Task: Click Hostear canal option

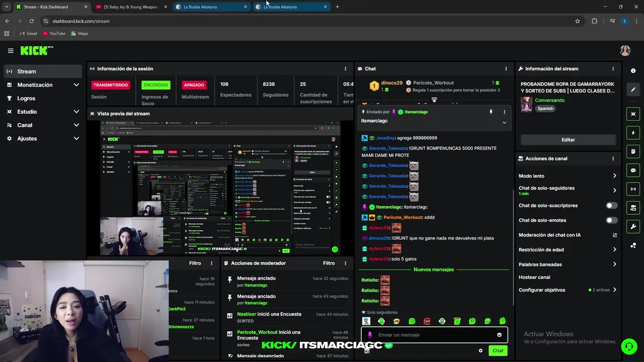Action: pos(534,278)
